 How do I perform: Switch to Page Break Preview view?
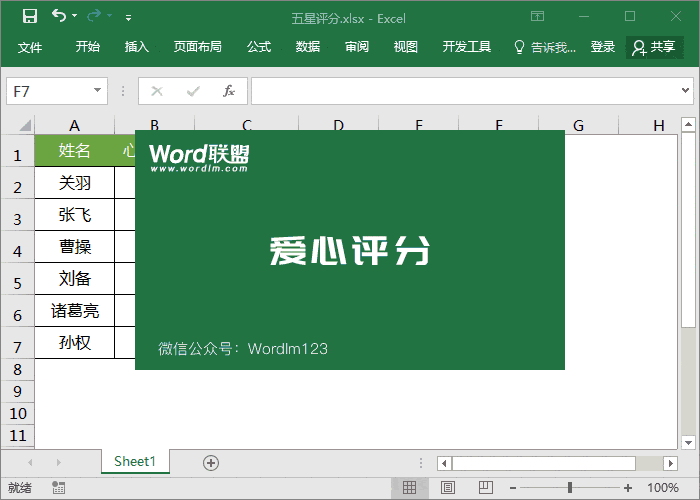[484, 488]
